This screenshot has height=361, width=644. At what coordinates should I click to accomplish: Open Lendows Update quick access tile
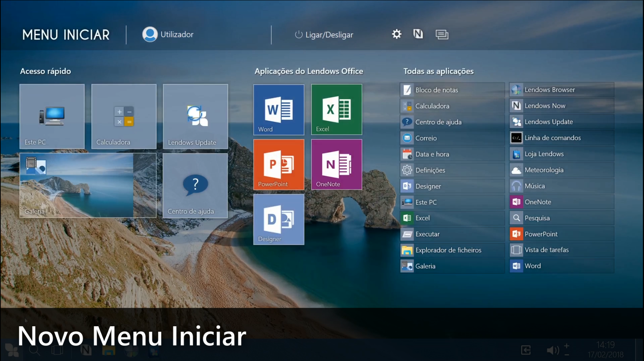pyautogui.click(x=195, y=116)
